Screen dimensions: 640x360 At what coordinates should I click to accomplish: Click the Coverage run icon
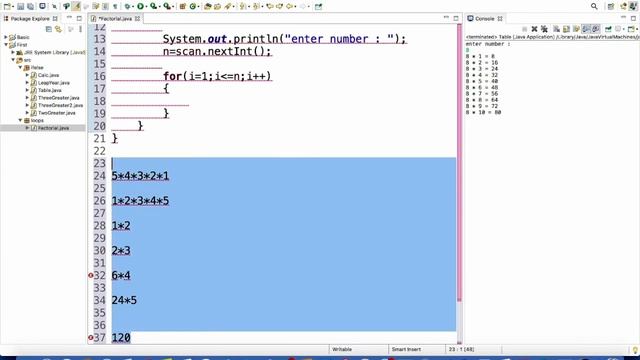click(153, 6)
